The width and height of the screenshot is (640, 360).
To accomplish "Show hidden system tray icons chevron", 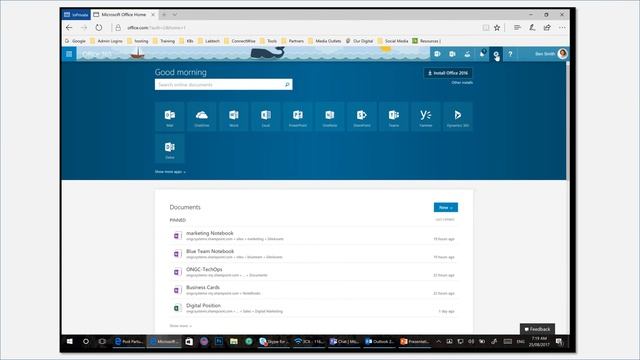I will [438, 341].
